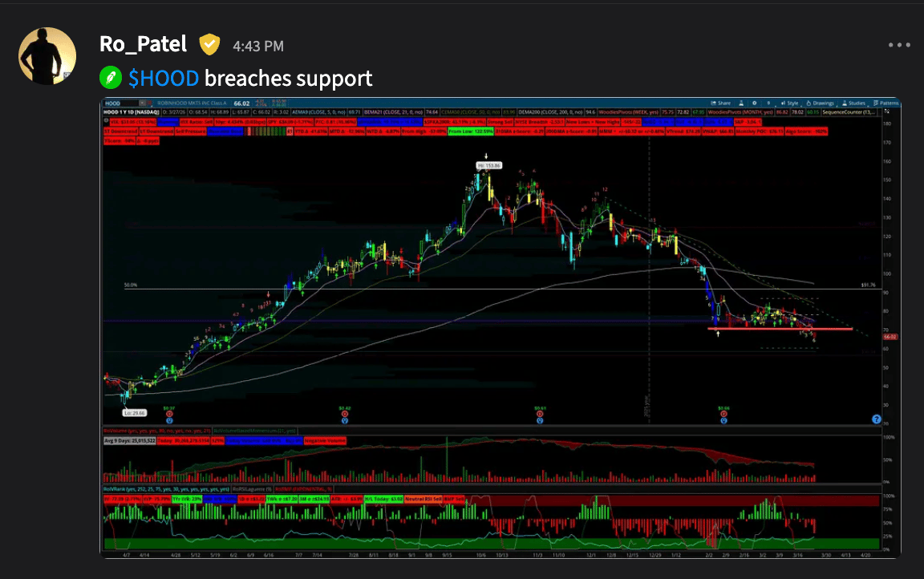Click the red 66.02 price axis tag
The height and width of the screenshot is (579, 924).
tap(890, 337)
